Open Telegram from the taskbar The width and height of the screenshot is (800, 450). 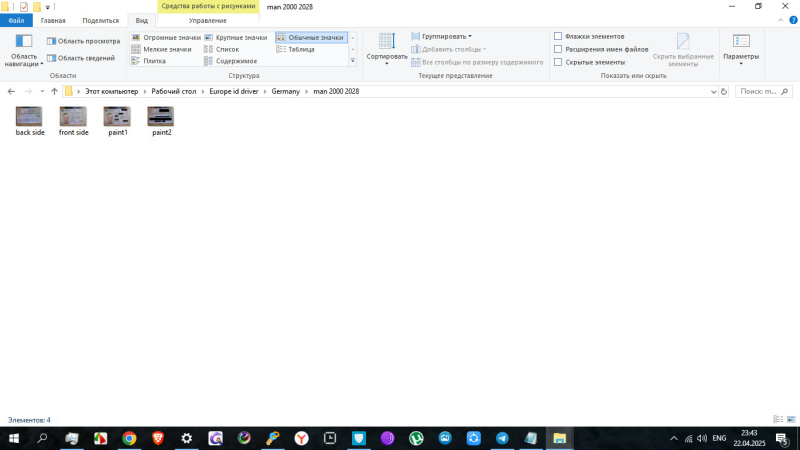pos(502,438)
